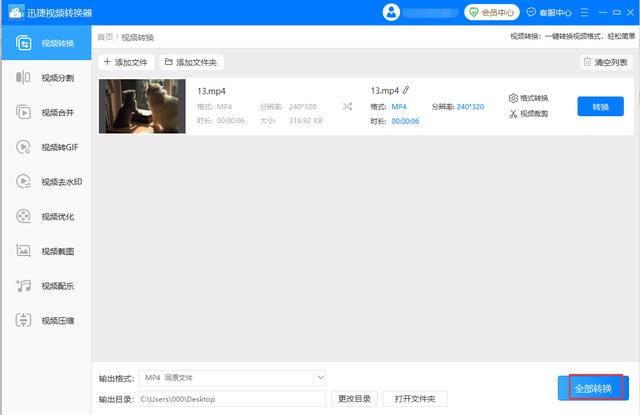Open the 视频分割 sidebar section
The height and width of the screenshot is (415, 640).
(x=47, y=78)
